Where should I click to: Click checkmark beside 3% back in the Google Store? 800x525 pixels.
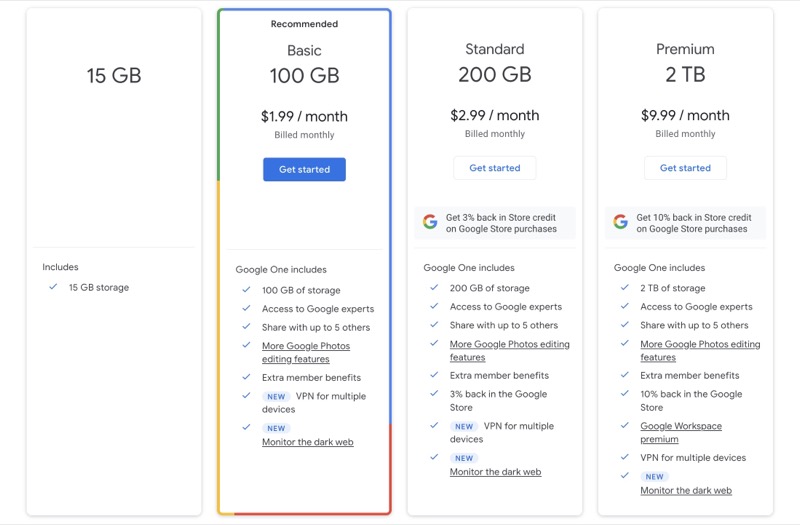[434, 393]
